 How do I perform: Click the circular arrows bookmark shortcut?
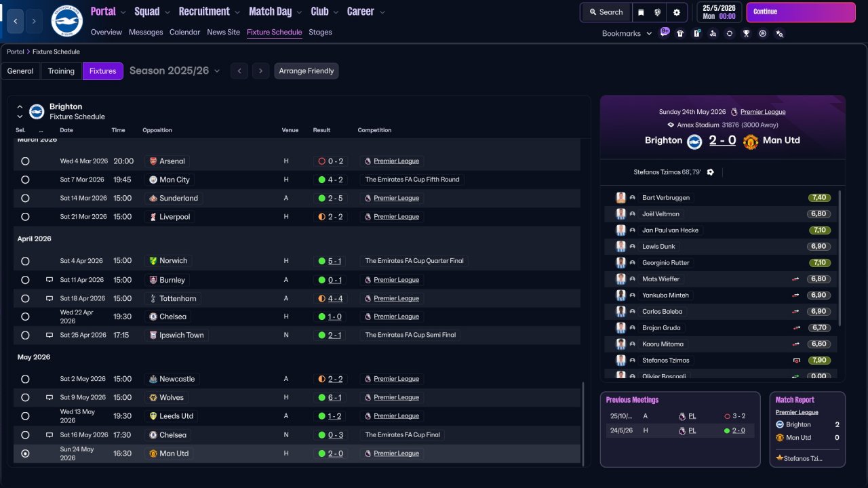coord(730,33)
